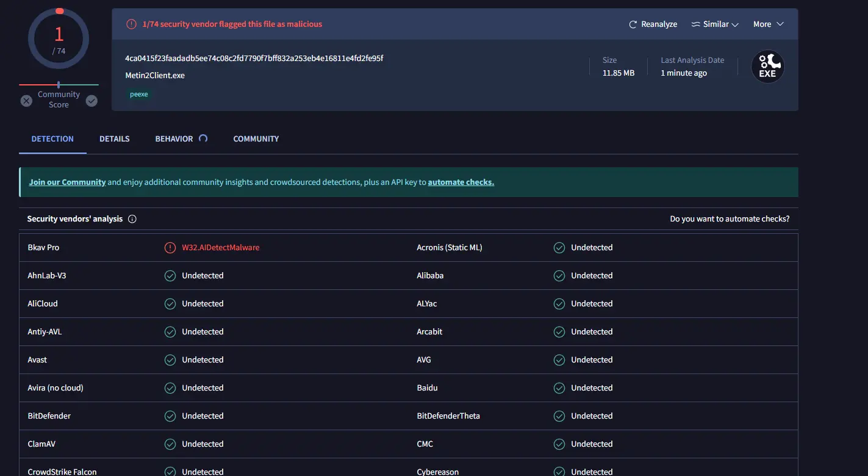The height and width of the screenshot is (476, 868).
Task: Open the COMMUNITY tab
Action: 256,139
